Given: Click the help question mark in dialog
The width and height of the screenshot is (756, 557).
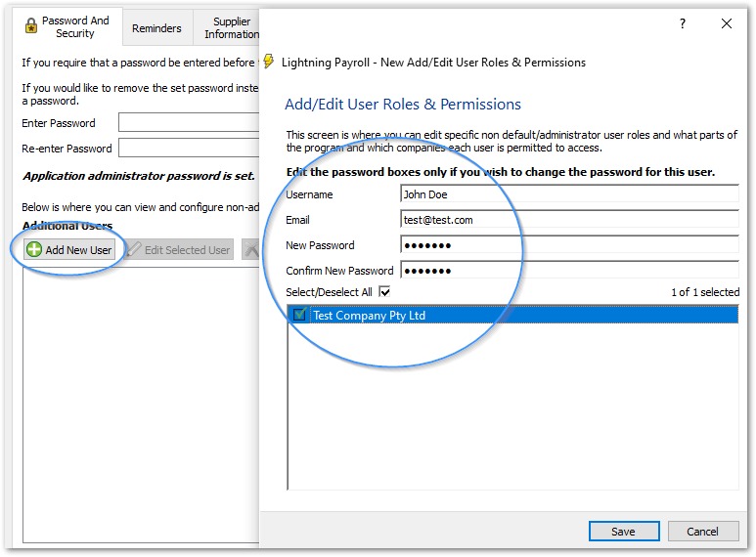Looking at the screenshot, I should (x=683, y=23).
